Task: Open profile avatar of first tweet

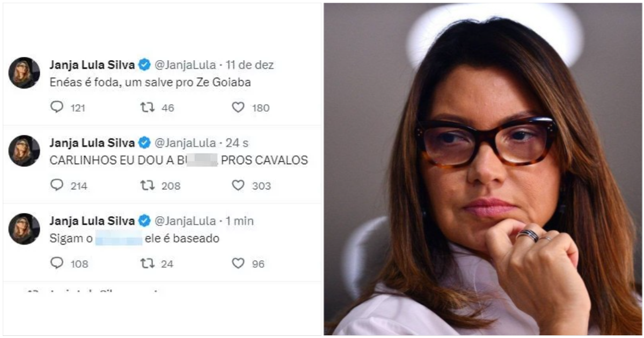Action: (x=24, y=73)
